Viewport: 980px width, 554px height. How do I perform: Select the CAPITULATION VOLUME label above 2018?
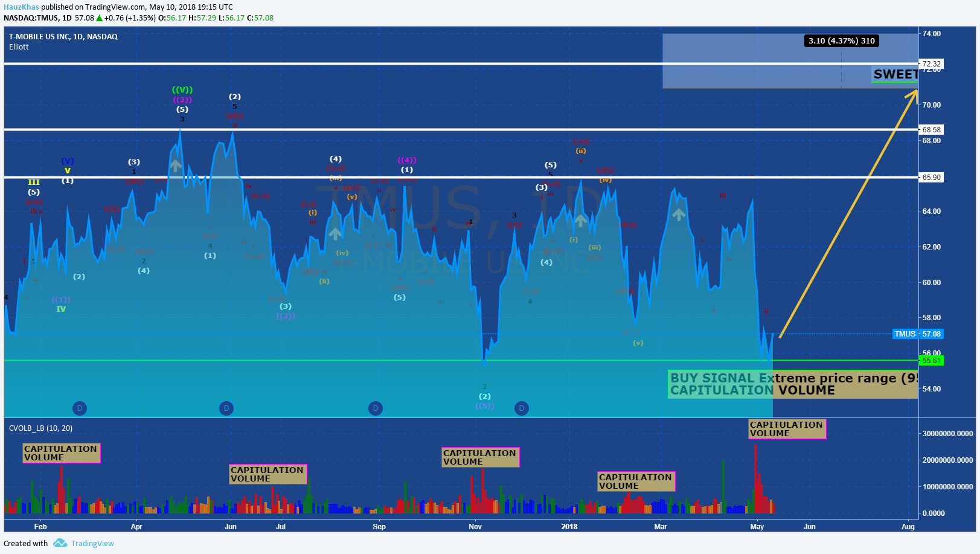[636, 482]
